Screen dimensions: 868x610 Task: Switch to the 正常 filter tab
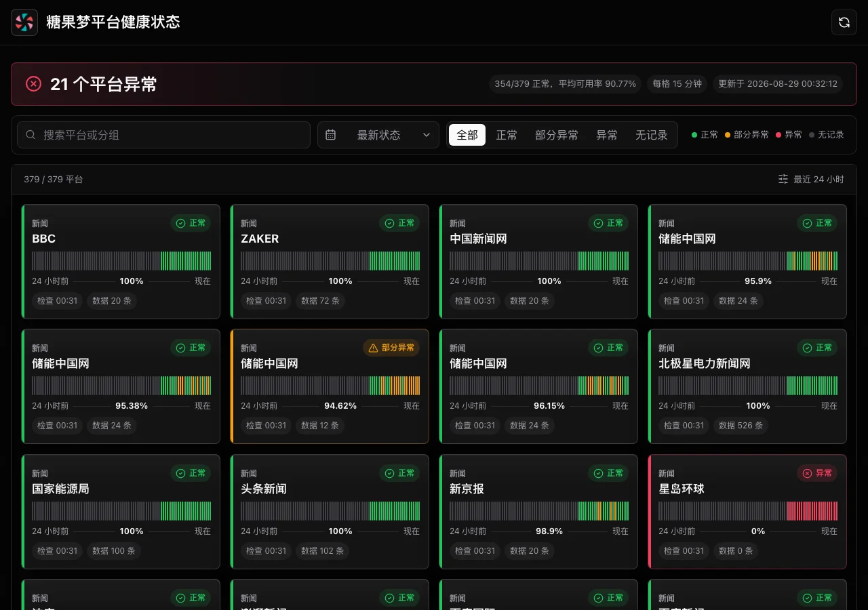pos(507,135)
